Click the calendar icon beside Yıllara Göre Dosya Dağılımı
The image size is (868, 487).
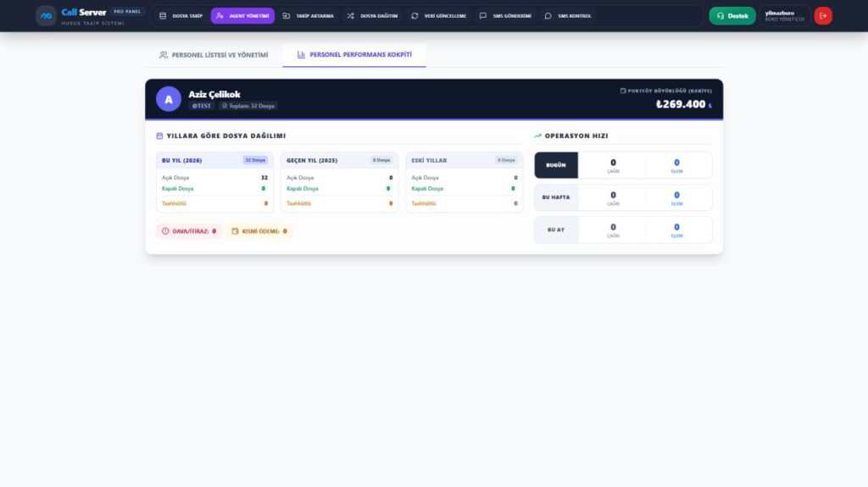pyautogui.click(x=159, y=136)
